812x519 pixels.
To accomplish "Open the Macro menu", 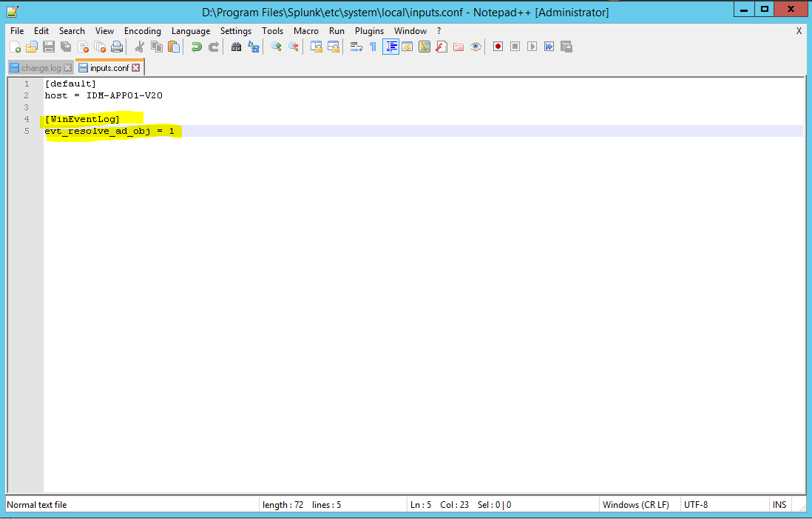I will 306,31.
